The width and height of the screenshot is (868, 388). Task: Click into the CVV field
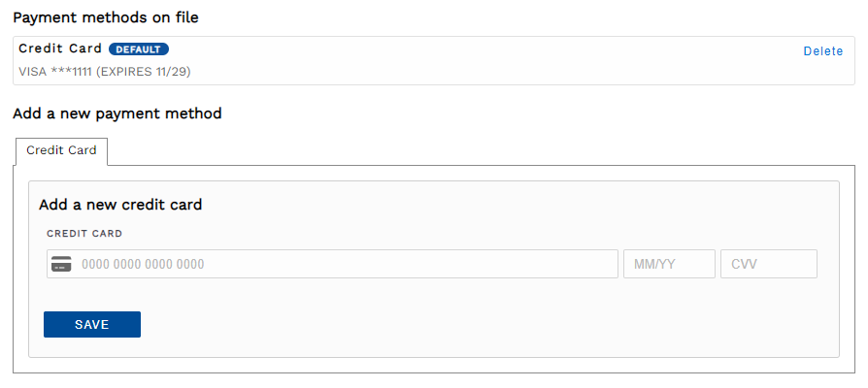click(x=768, y=264)
